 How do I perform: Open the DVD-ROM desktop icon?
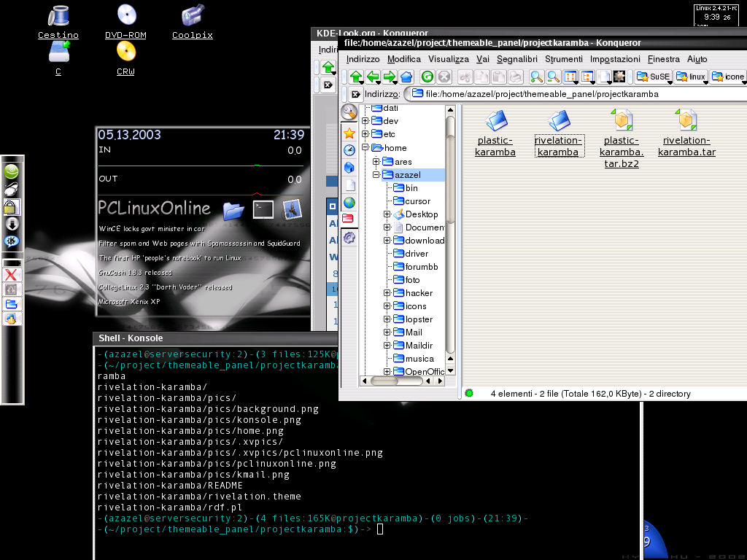pyautogui.click(x=125, y=22)
